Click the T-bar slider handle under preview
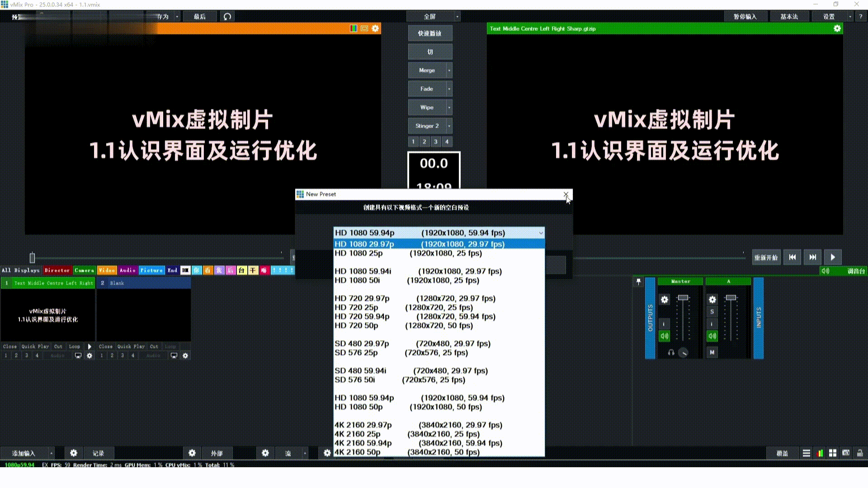Screen dimensions: 868x488 coord(32,258)
